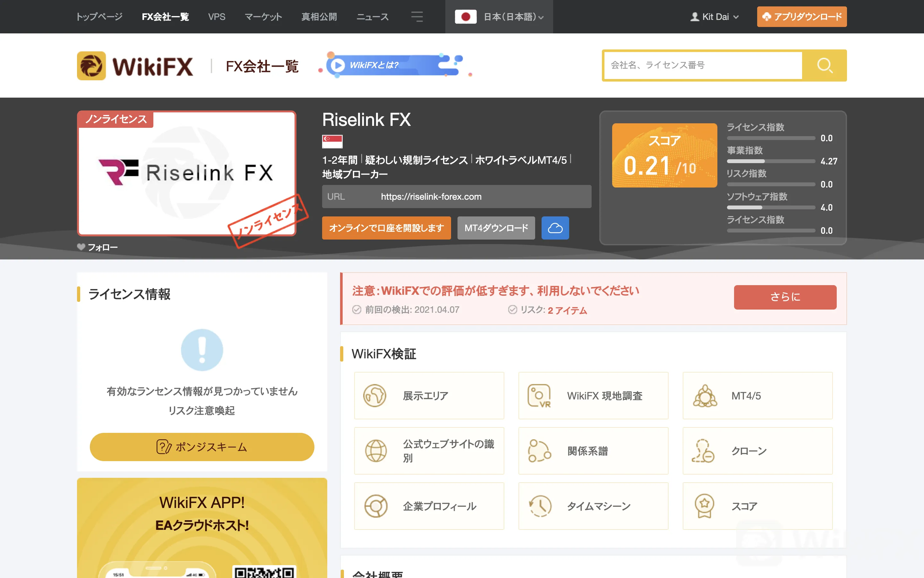The image size is (924, 578).
Task: Click the Riselink FX logo thumbnail
Action: pos(187,173)
